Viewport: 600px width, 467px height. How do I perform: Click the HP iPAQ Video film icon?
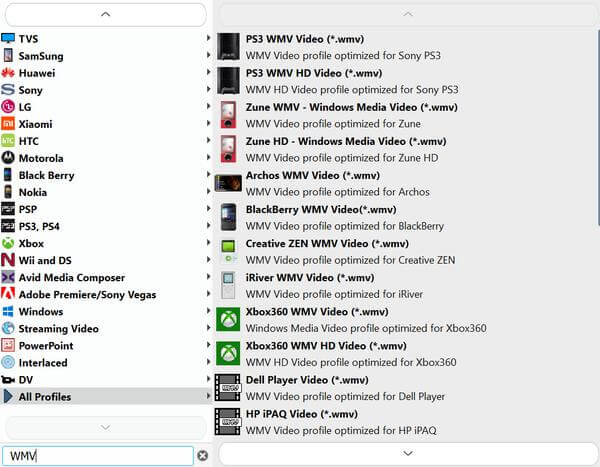point(228,421)
